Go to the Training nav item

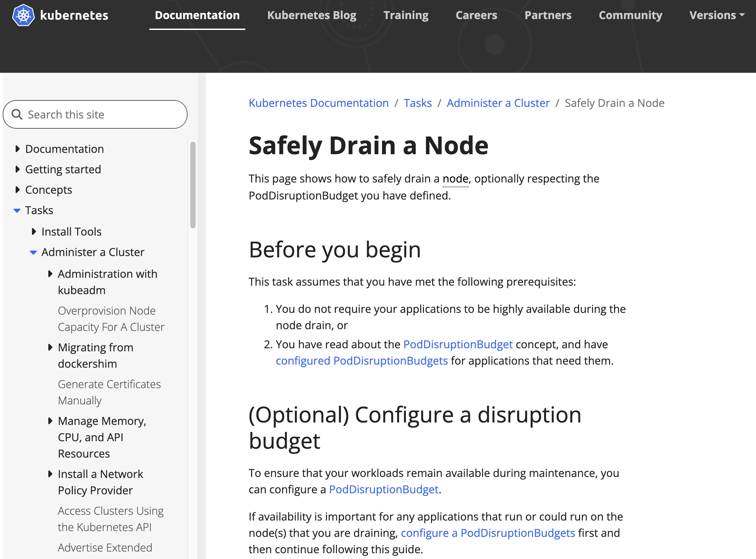click(406, 15)
